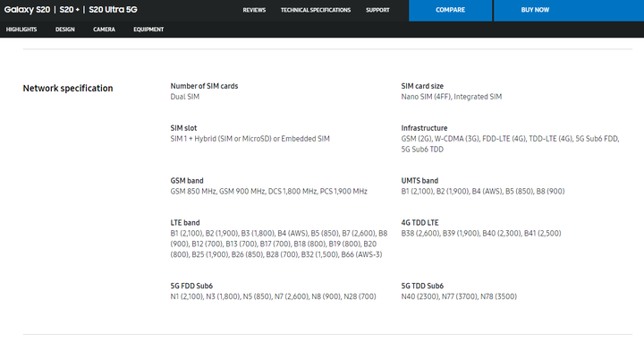Viewport: 644px width, 343px height.
Task: Click the Infrastructure label
Action: (x=424, y=128)
